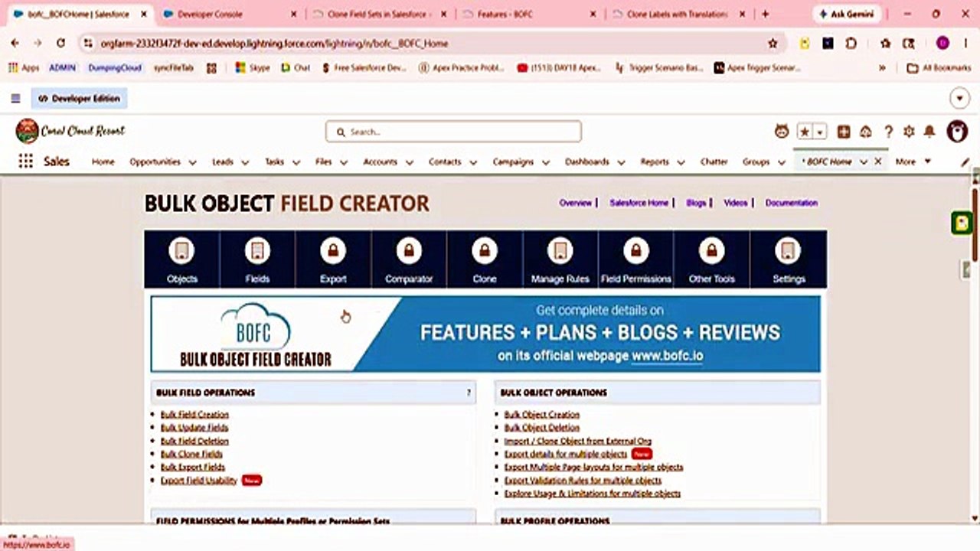Open the More navigation dropdown
The width and height of the screenshot is (980, 551).
913,161
